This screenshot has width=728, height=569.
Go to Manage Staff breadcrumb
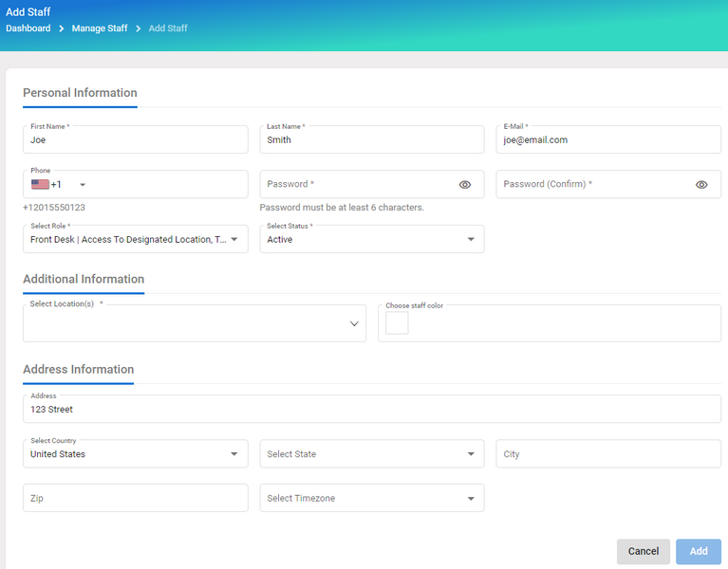pyautogui.click(x=100, y=28)
